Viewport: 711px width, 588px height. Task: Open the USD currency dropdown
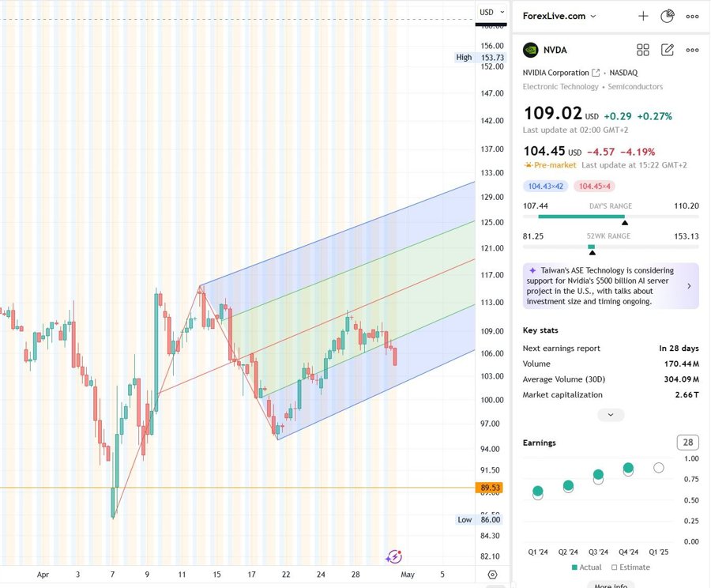(x=491, y=12)
